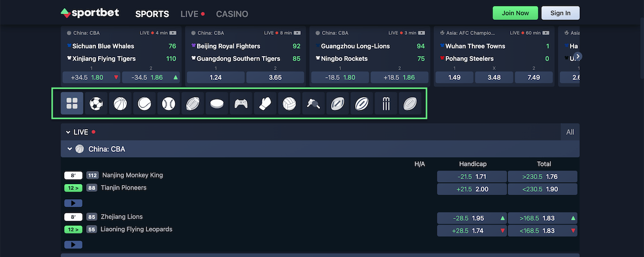Choose the baseball sport icon
The height and width of the screenshot is (257, 644).
pyautogui.click(x=169, y=104)
